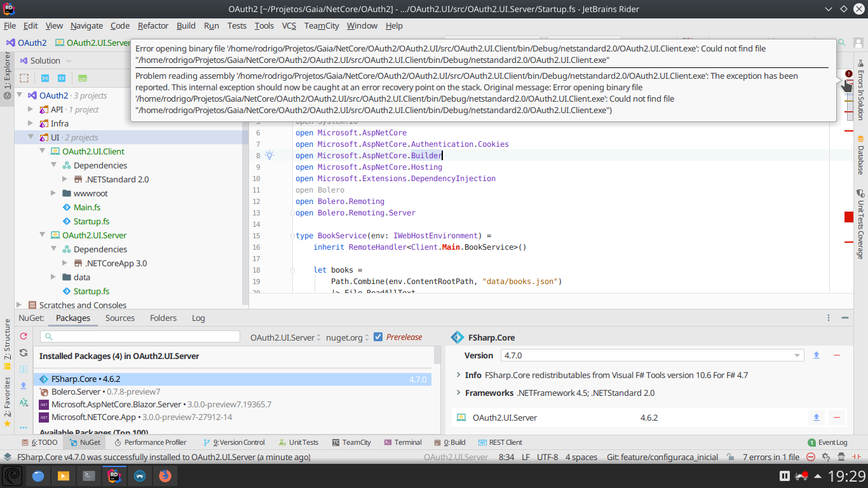Click the Git branch indicator in status bar
This screenshot has width=868, height=488.
tap(662, 457)
